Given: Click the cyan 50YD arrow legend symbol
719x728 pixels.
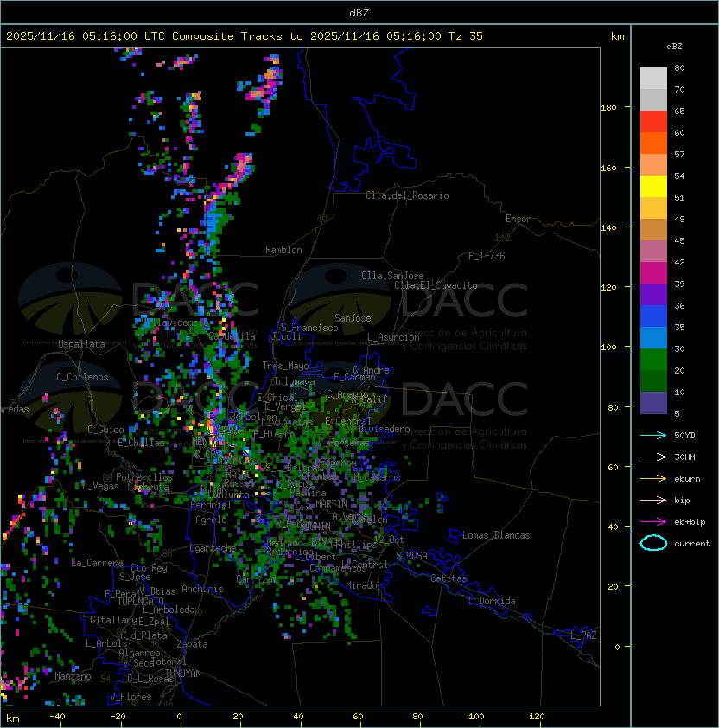Looking at the screenshot, I should pyautogui.click(x=653, y=436).
